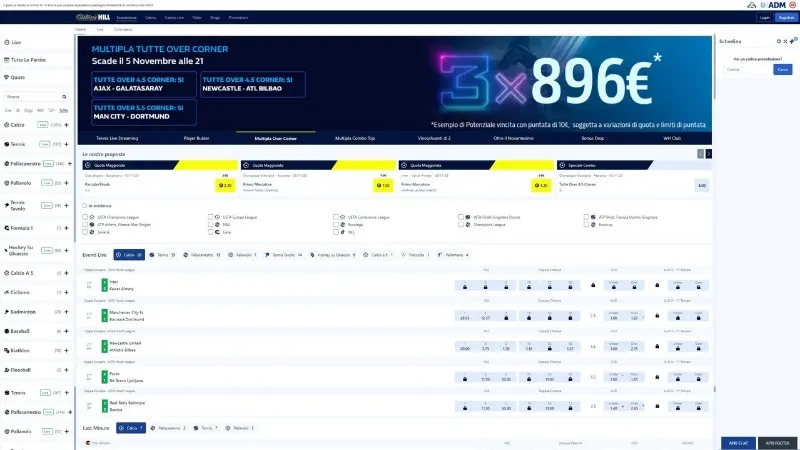The image size is (800, 450).
Task: Click the Calcio A 5 sidebar icon
Action: [7, 273]
